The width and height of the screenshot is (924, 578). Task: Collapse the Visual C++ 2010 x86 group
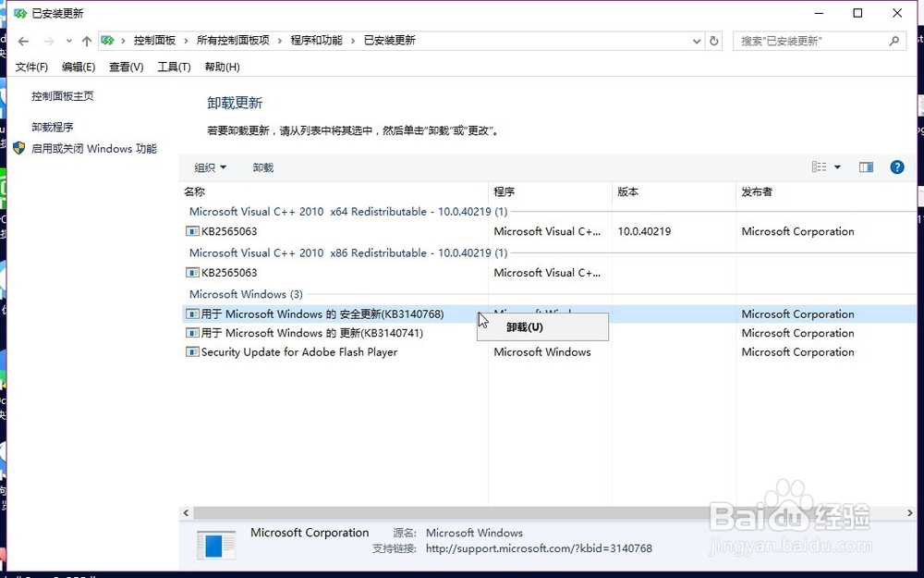[348, 253]
